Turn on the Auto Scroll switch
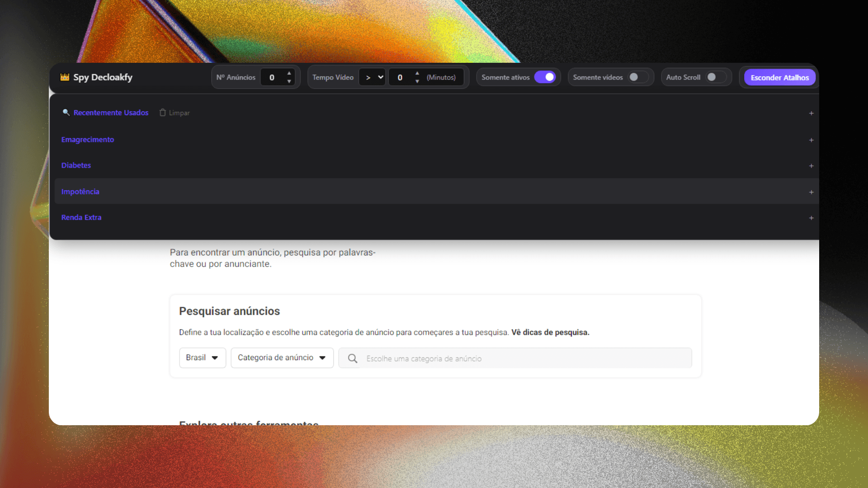Viewport: 868px width, 488px height. 715,77
